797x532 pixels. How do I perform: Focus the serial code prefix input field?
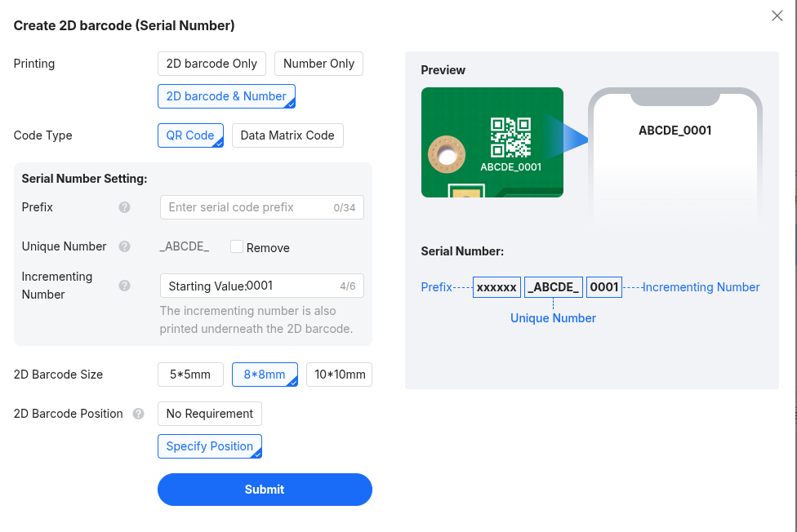pos(262,207)
